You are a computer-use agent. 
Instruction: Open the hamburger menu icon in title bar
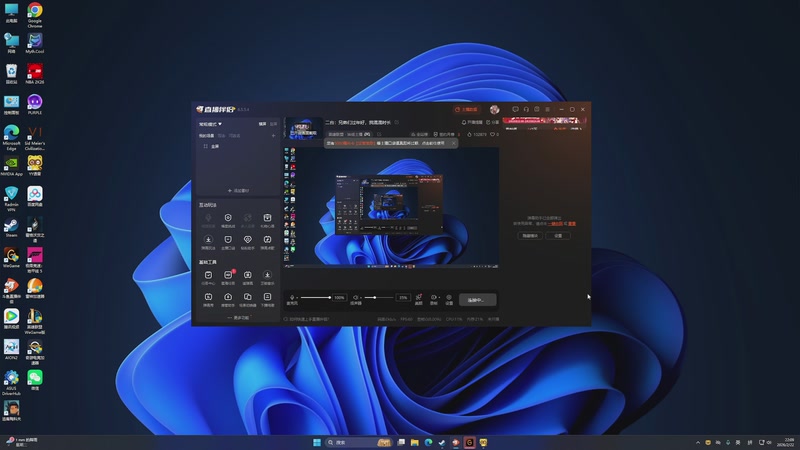547,109
